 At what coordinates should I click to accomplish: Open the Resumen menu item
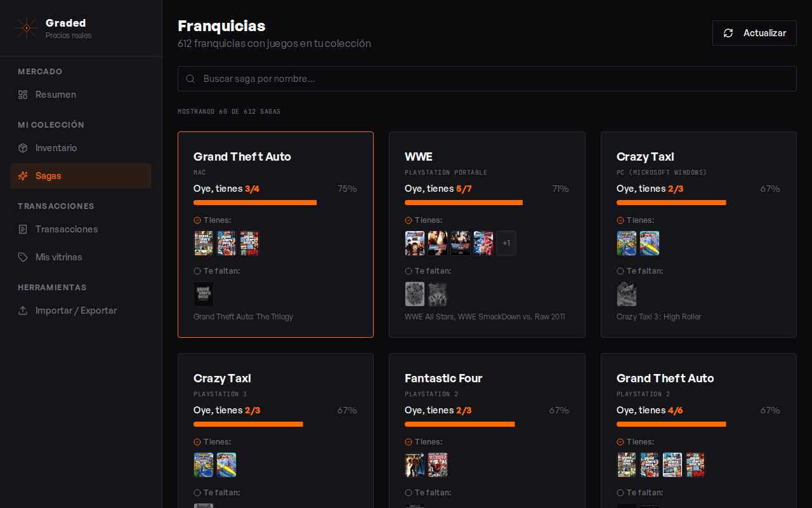(56, 95)
